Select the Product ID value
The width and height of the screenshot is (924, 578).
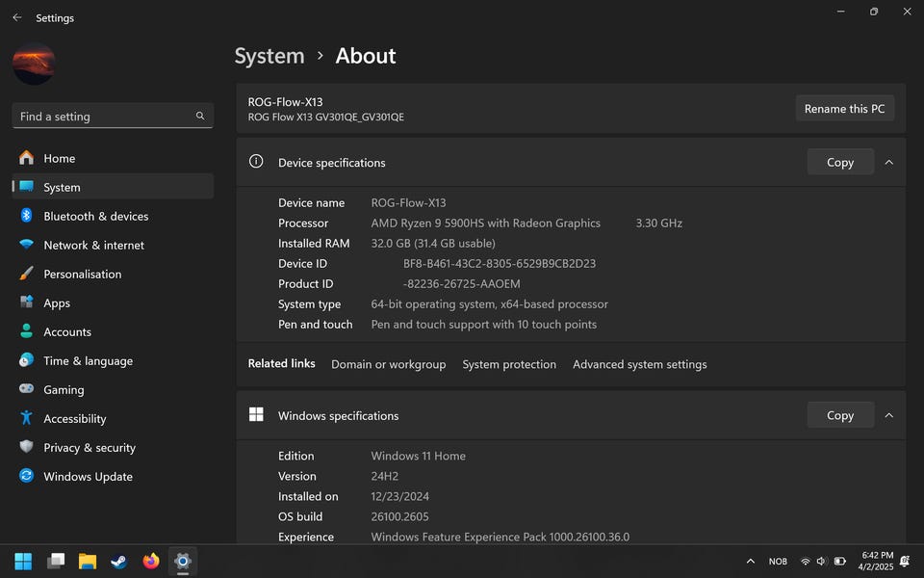point(461,283)
